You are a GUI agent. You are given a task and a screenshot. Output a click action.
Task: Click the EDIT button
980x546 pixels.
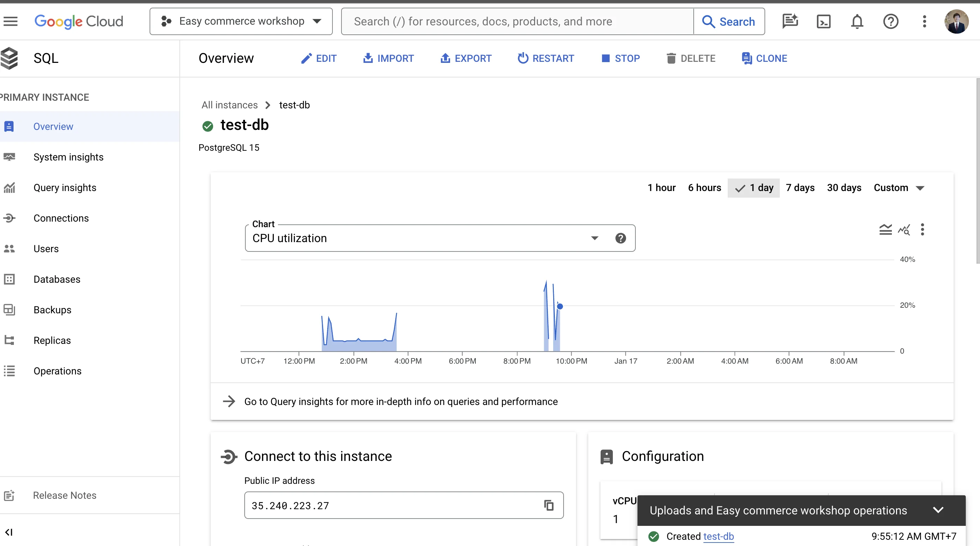coord(319,58)
